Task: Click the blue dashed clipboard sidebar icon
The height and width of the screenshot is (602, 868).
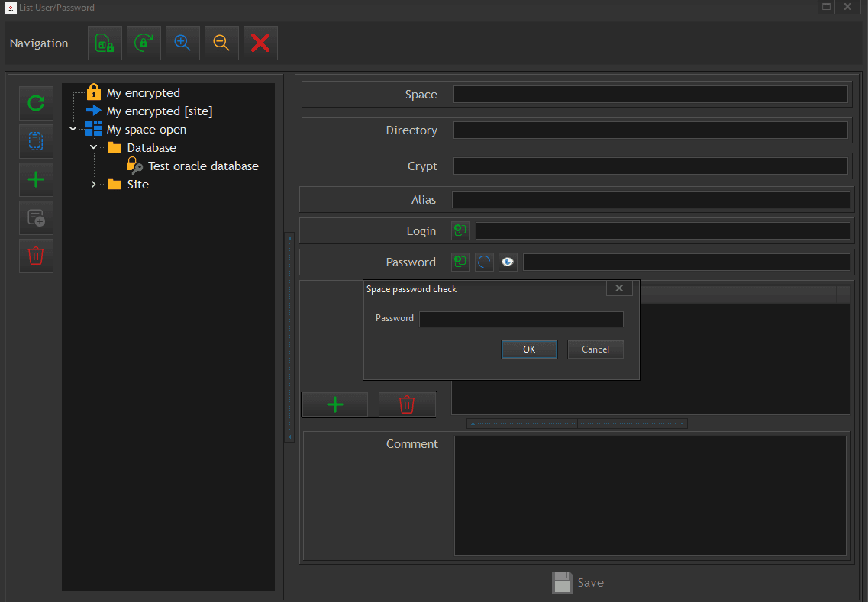Action: (x=36, y=141)
